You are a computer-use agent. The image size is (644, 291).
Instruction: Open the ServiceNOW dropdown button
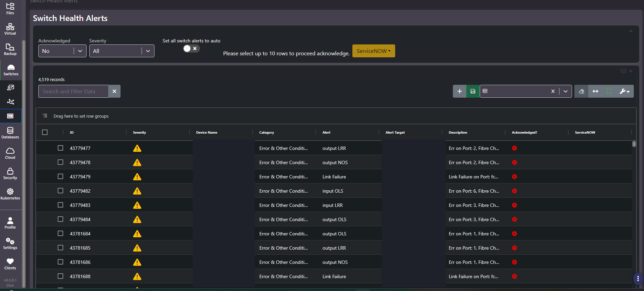tap(373, 51)
